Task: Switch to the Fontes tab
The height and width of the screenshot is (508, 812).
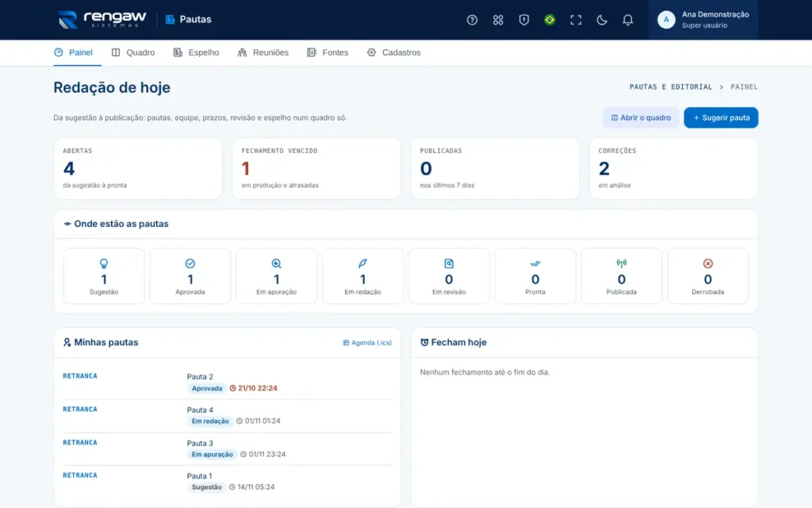Action: [x=327, y=52]
